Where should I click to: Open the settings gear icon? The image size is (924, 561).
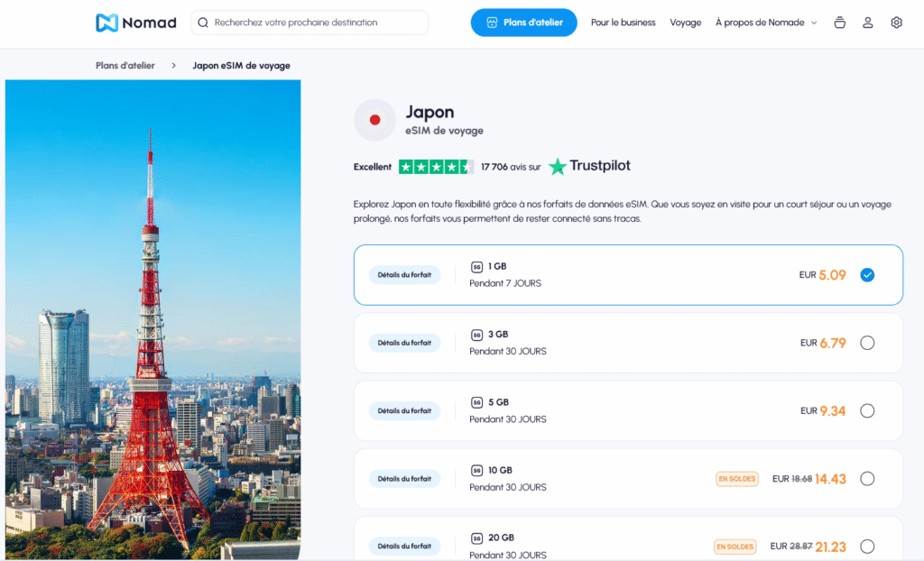tap(896, 22)
